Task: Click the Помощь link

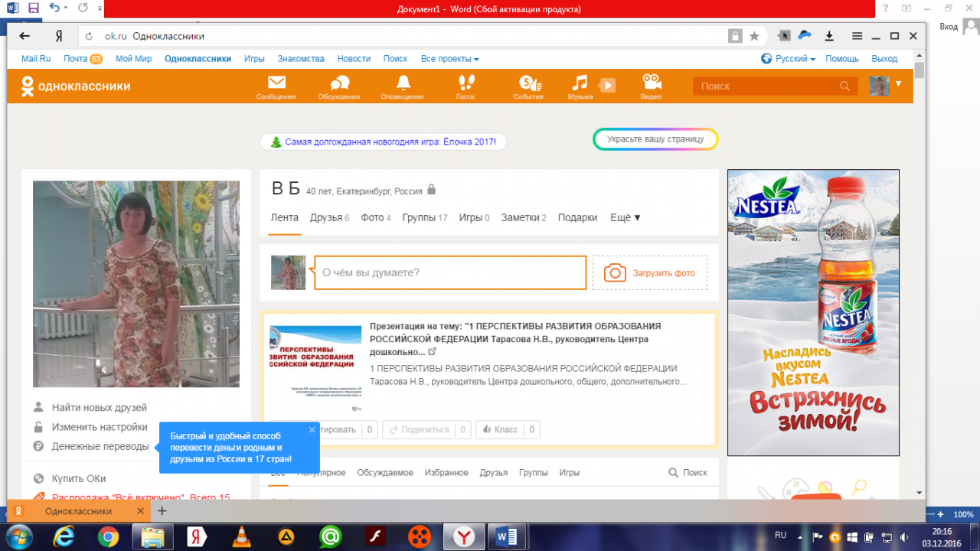Action: pos(842,59)
